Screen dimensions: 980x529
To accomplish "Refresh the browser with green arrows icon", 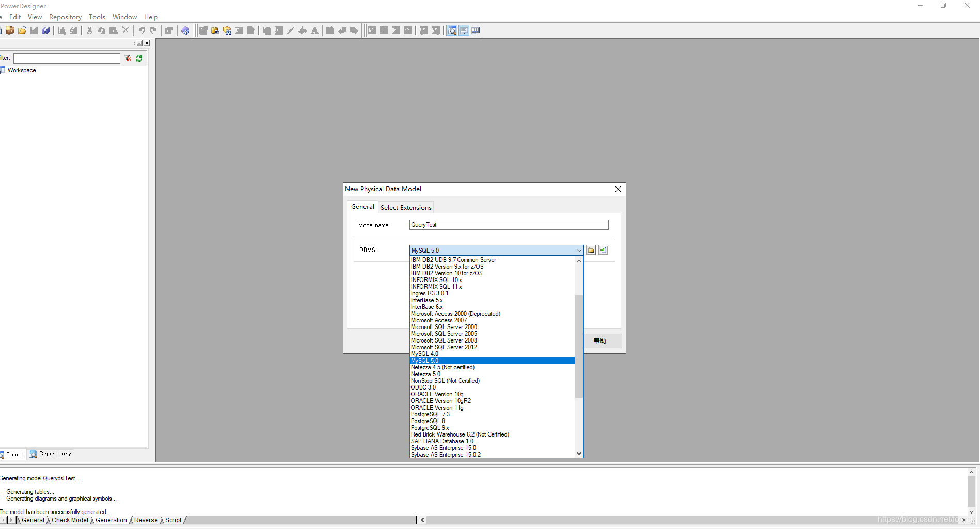I will [x=139, y=58].
